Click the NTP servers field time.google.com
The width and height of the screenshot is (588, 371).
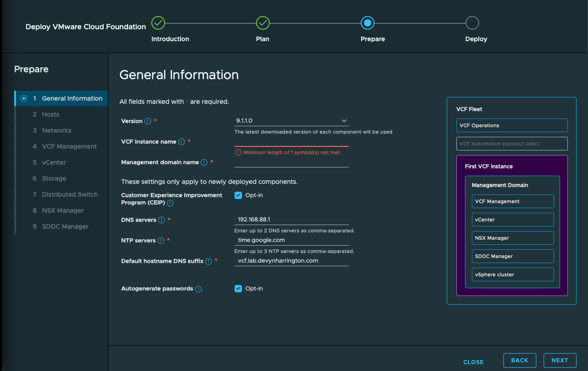292,240
